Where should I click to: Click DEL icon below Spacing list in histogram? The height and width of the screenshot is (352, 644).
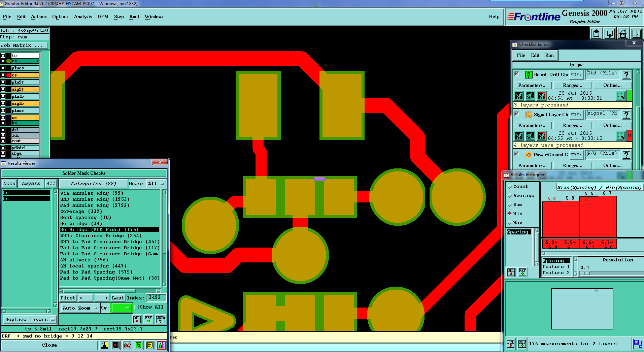pos(511,272)
